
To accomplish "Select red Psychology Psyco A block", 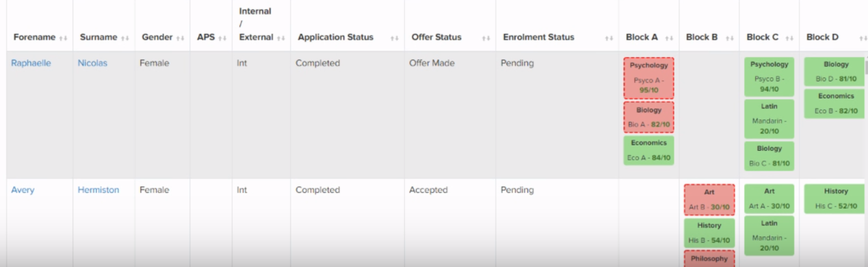I will click(649, 78).
